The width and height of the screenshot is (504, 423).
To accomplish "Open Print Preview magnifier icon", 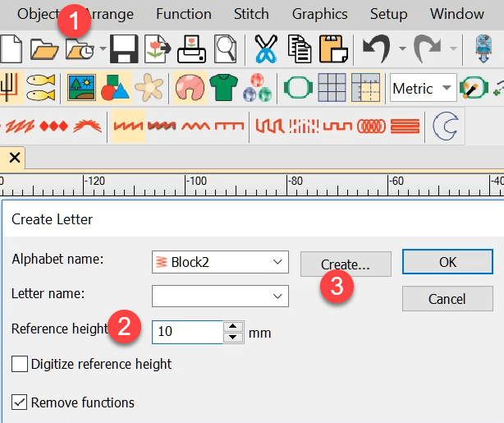I will [225, 49].
